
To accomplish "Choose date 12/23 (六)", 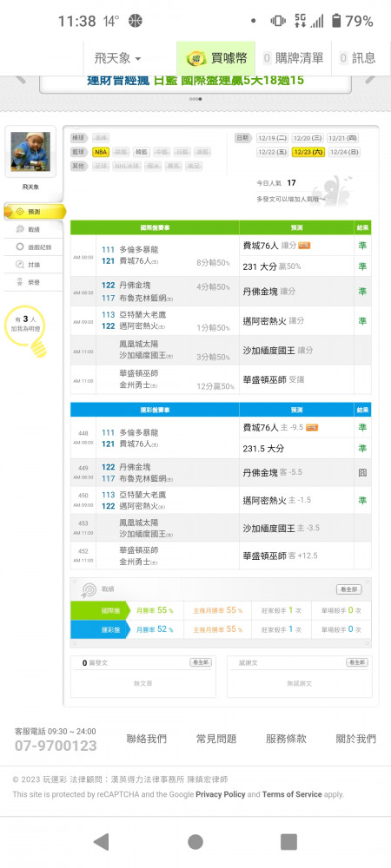I will [308, 152].
